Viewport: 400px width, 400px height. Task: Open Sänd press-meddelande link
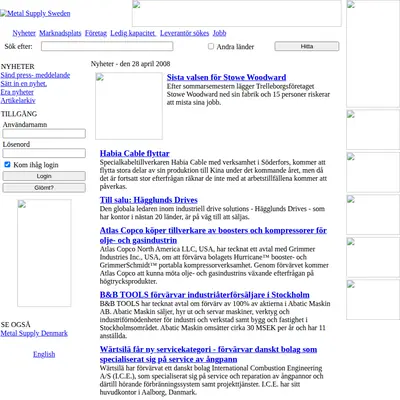pyautogui.click(x=35, y=75)
